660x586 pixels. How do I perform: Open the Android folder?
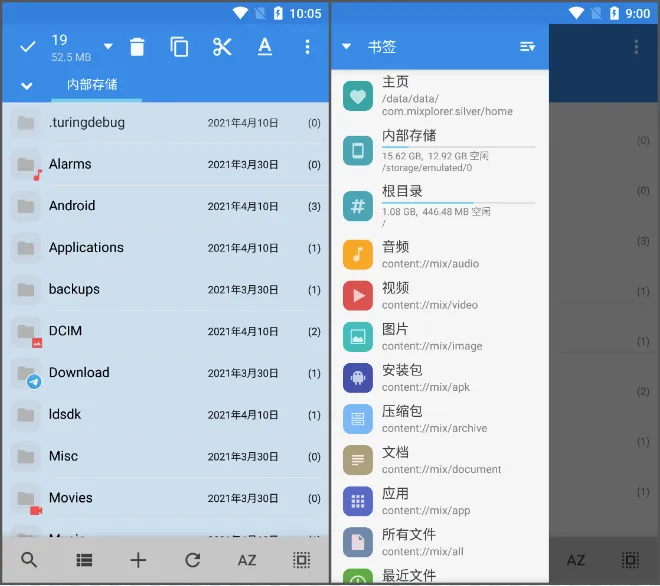(165, 206)
